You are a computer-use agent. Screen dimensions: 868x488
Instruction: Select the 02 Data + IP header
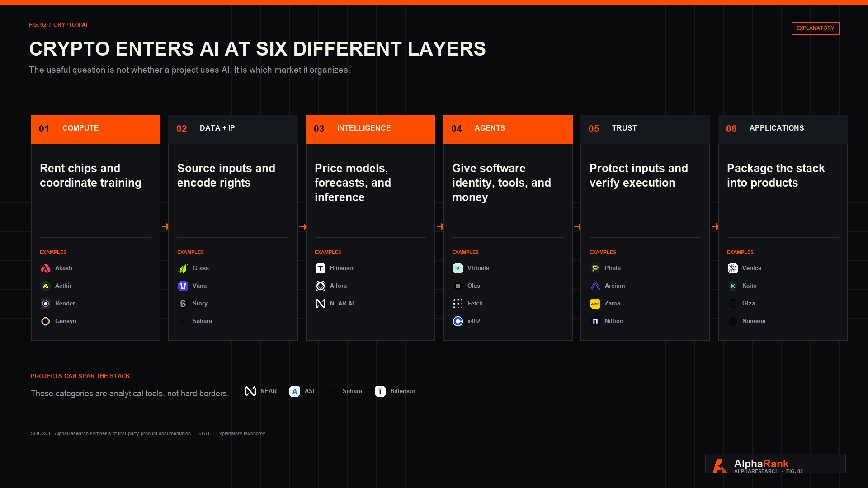pos(233,129)
